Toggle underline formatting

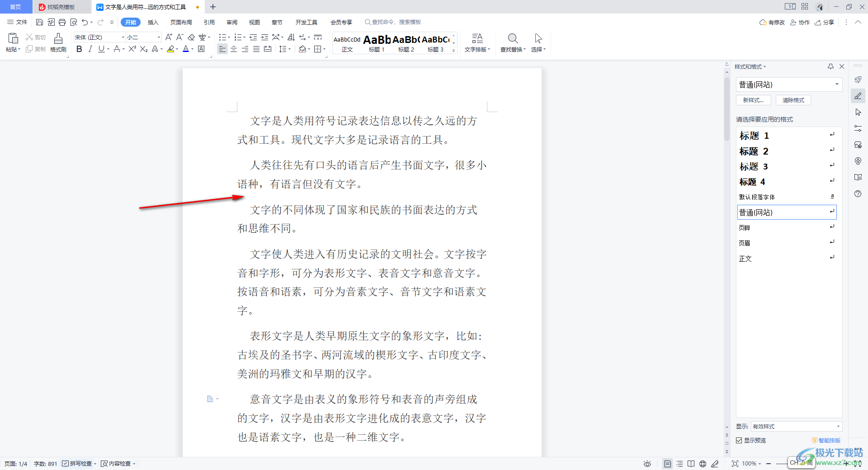101,49
